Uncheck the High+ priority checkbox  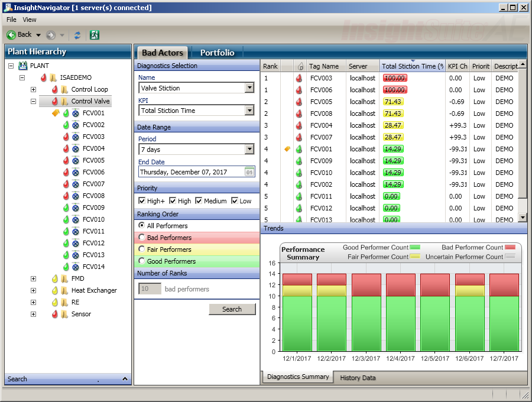142,201
